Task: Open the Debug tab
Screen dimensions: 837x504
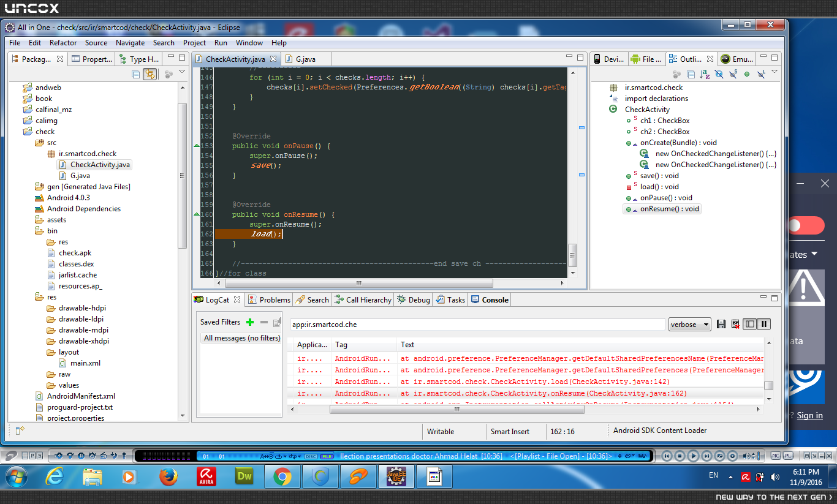Action: (x=414, y=299)
